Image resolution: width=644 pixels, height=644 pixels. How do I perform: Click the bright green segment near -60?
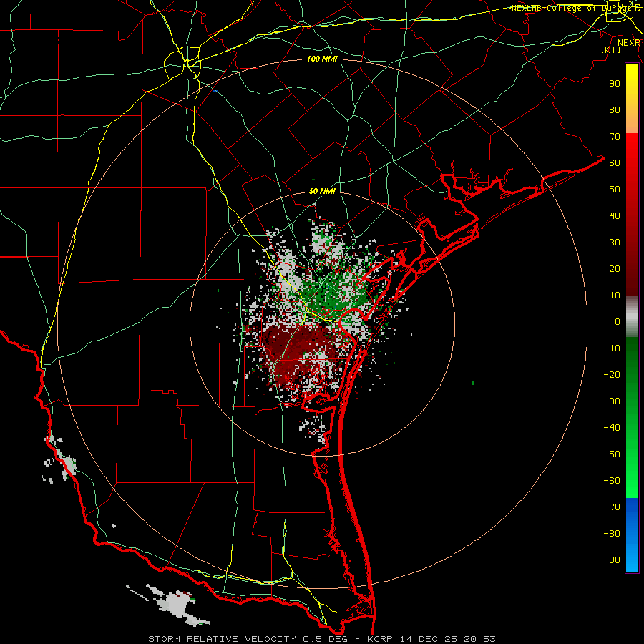[x=632, y=481]
